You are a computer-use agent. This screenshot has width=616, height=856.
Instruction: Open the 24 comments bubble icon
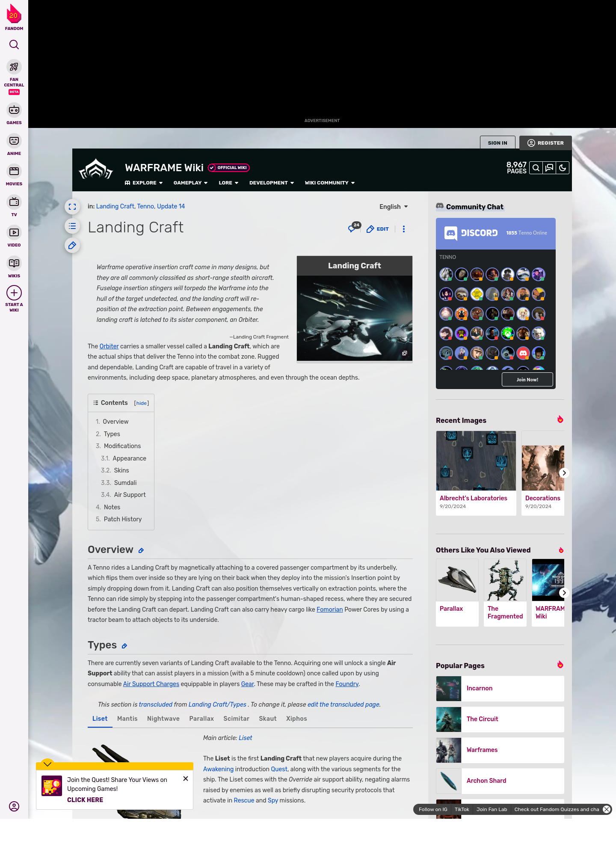point(353,228)
